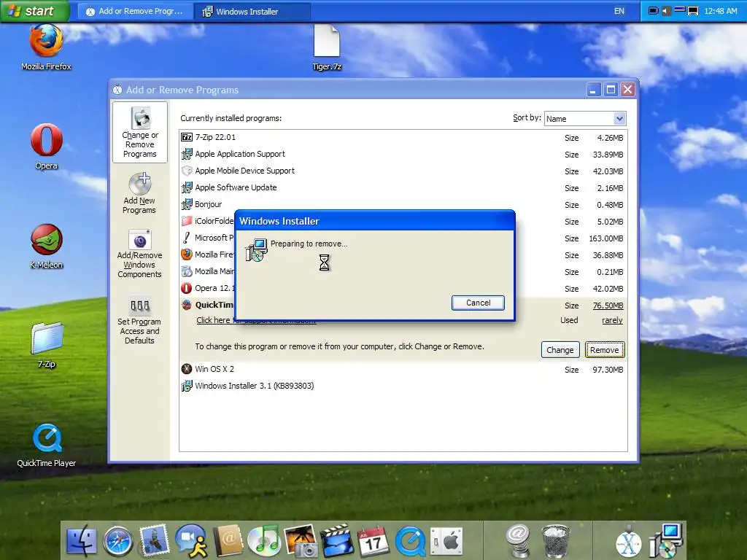
Task: Open System Preferences icon in dock
Action: click(446, 542)
